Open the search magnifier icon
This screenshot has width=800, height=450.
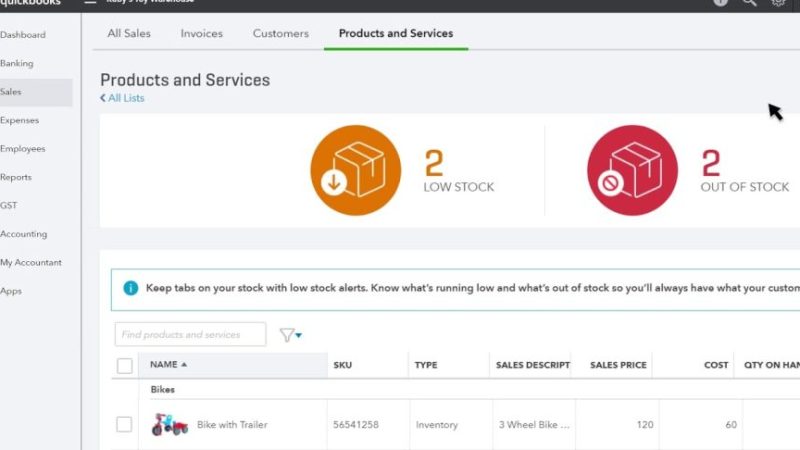pos(749,3)
